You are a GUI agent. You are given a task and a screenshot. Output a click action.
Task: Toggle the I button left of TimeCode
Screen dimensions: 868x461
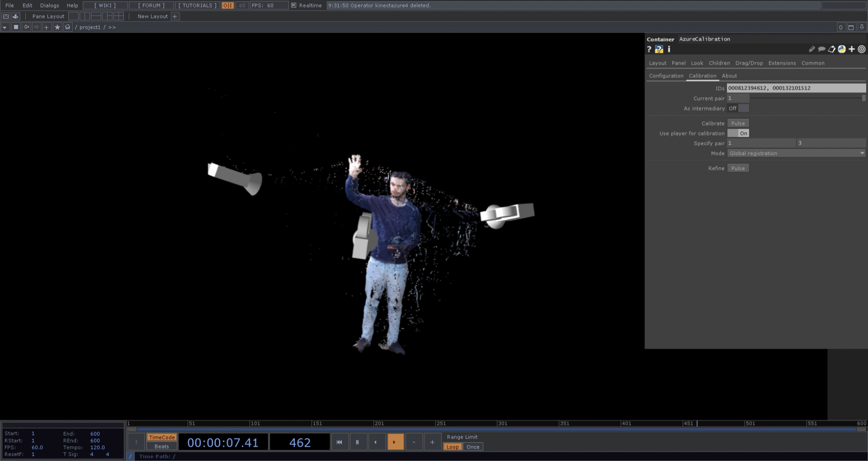pos(136,442)
